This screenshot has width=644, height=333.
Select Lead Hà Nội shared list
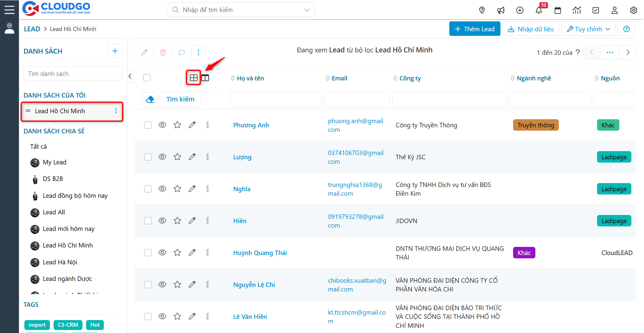pos(60,262)
